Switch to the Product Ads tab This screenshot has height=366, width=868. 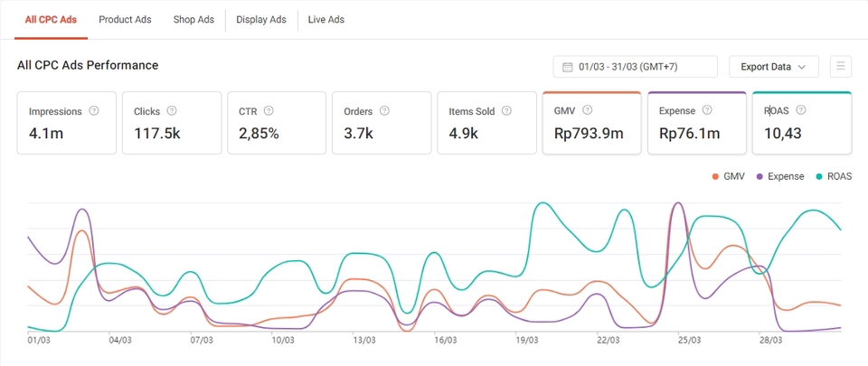pos(125,19)
